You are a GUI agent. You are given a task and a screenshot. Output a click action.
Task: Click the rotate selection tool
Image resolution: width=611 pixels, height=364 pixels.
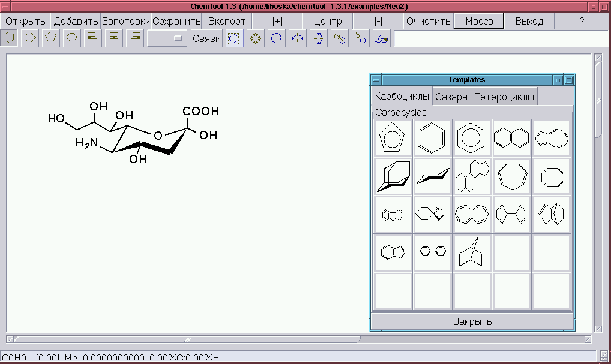tap(276, 38)
